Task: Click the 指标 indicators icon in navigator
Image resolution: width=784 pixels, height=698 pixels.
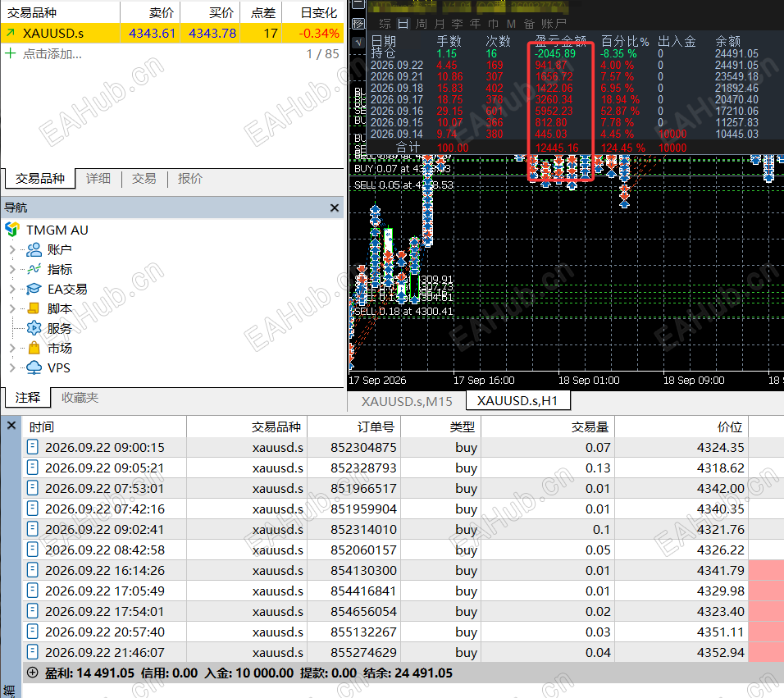Action: tap(34, 270)
